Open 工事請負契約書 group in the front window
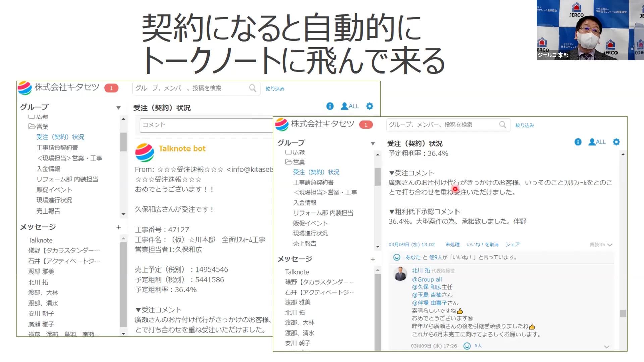This screenshot has width=644, height=362. (313, 182)
